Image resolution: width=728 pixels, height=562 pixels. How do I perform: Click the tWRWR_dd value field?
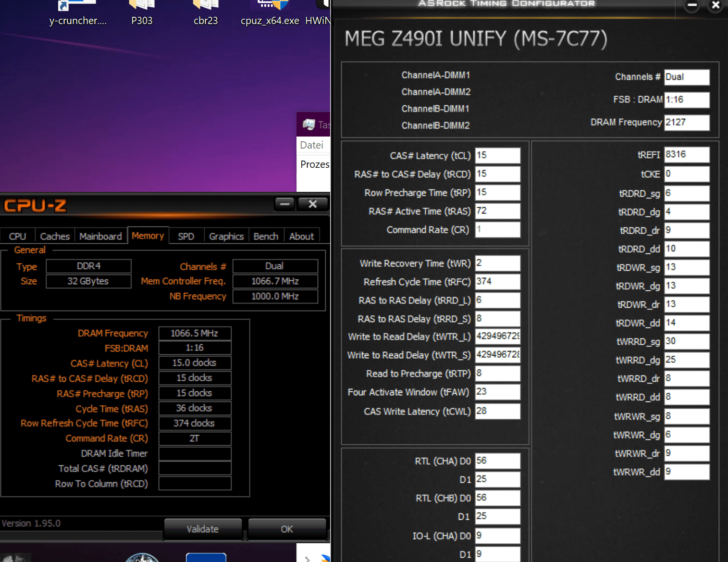pos(687,472)
